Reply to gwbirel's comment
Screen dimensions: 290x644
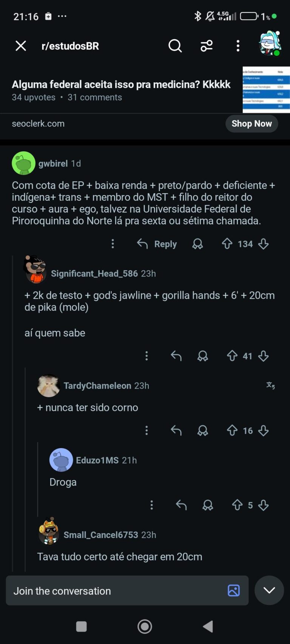157,244
